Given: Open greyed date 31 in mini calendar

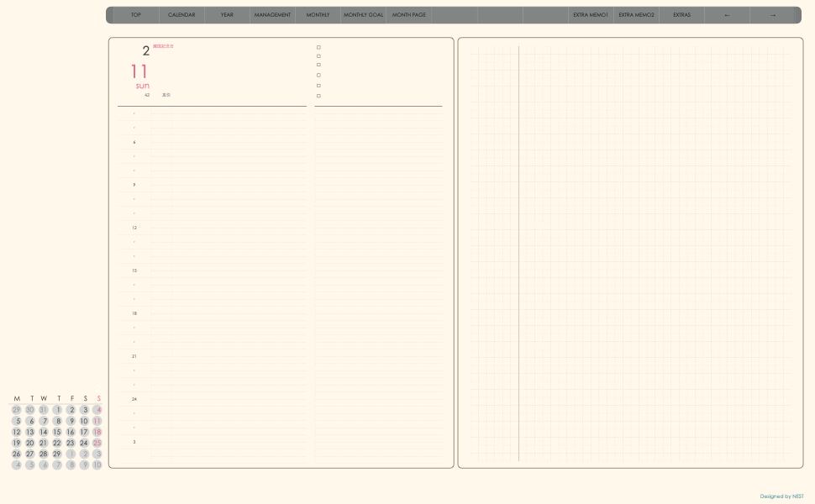Looking at the screenshot, I should (x=44, y=410).
